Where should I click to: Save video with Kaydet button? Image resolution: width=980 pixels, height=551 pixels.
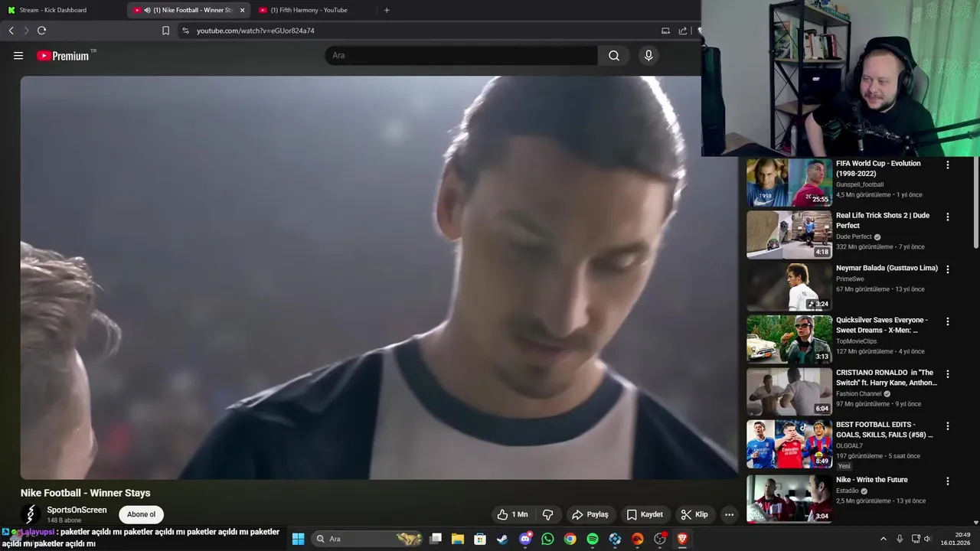pos(645,514)
